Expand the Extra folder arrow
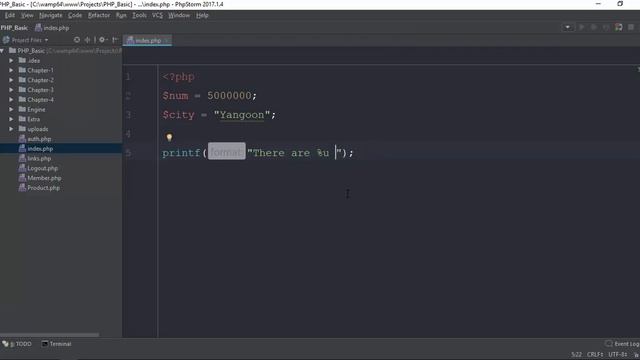 pos(11,119)
